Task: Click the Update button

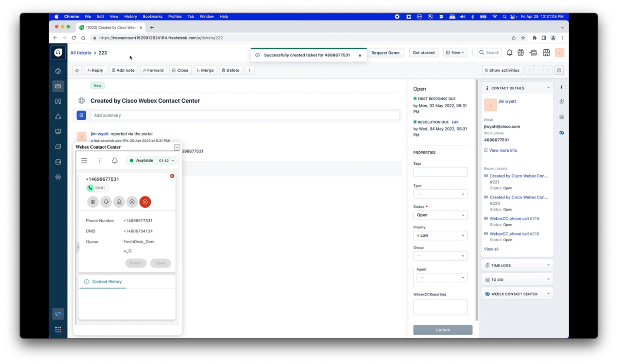Action: point(443,330)
